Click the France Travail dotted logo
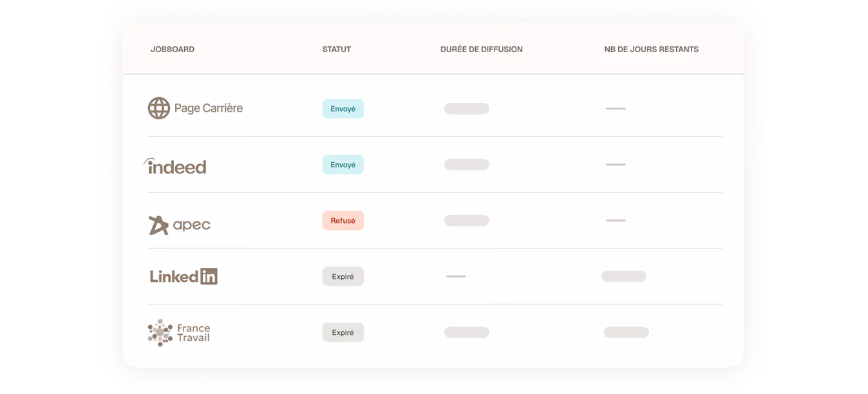The width and height of the screenshot is (868, 394). [160, 333]
